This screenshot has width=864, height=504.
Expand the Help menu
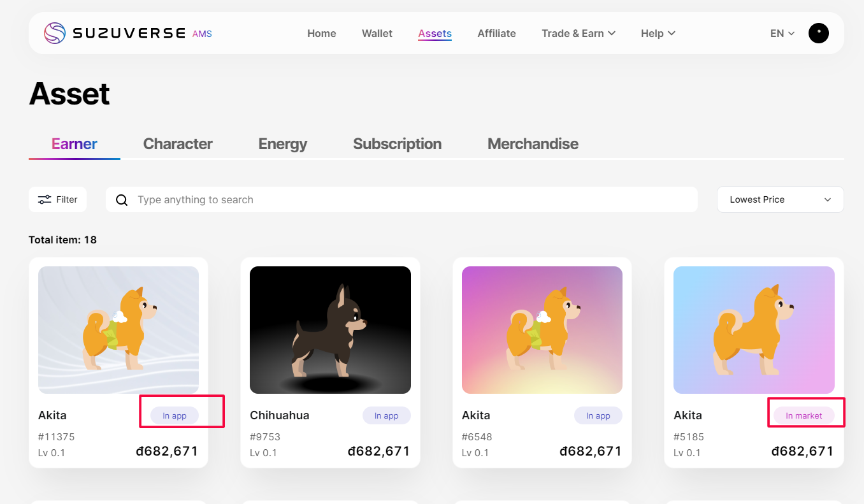[657, 33]
